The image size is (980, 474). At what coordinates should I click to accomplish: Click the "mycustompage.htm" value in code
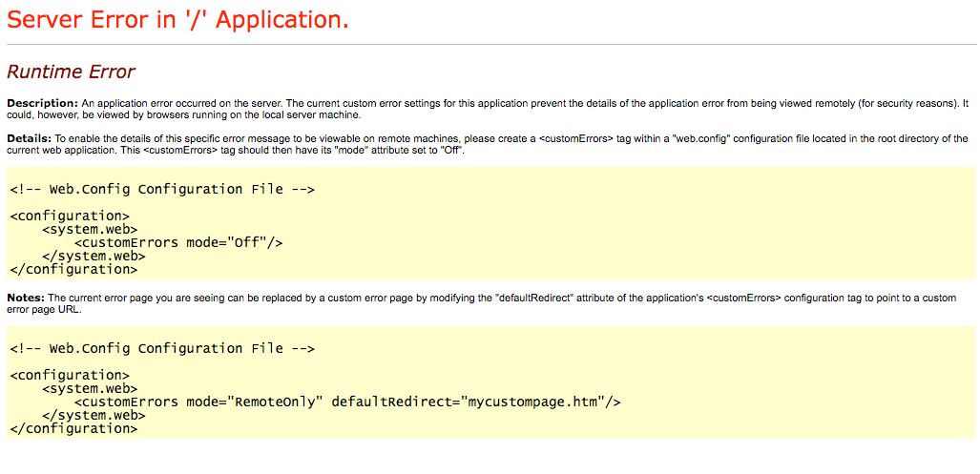coord(532,402)
